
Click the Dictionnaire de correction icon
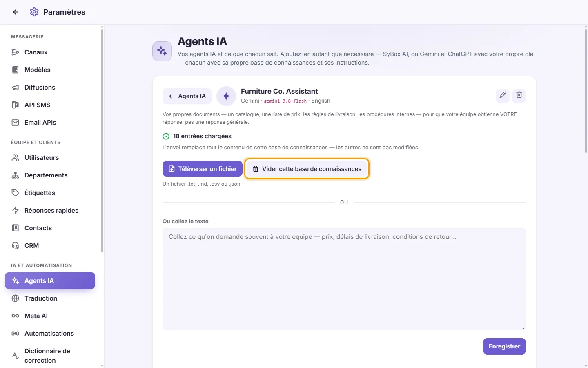pyautogui.click(x=16, y=356)
